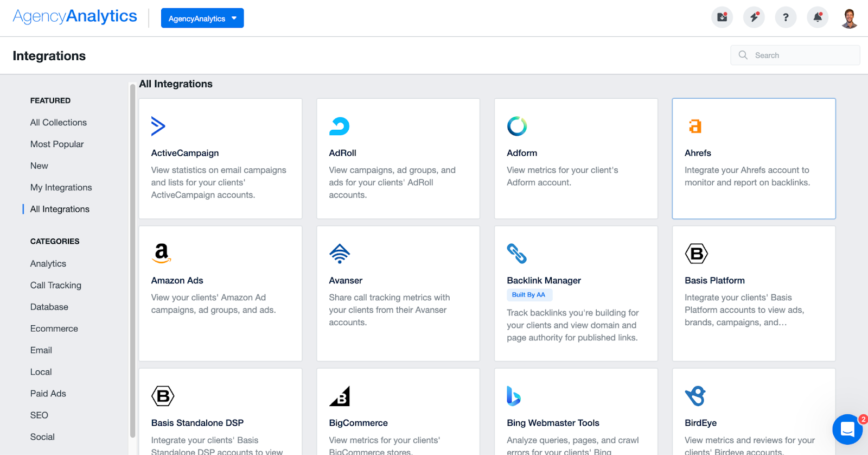This screenshot has width=868, height=455.
Task: Open the user profile avatar
Action: [850, 18]
